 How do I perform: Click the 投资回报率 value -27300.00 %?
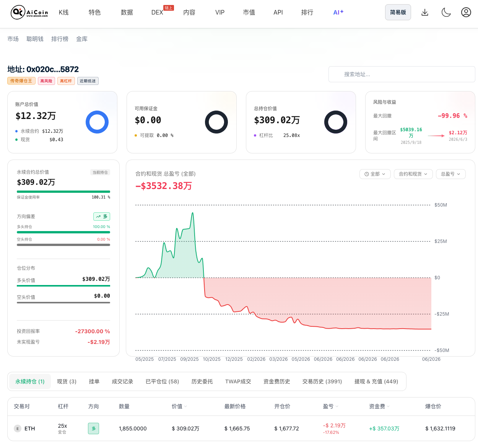pyautogui.click(x=93, y=331)
